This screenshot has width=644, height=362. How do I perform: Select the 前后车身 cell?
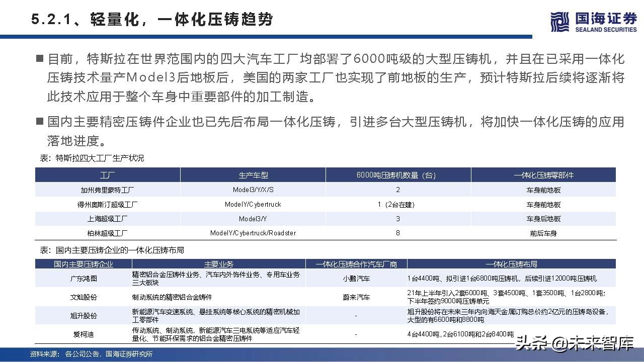coord(543,233)
